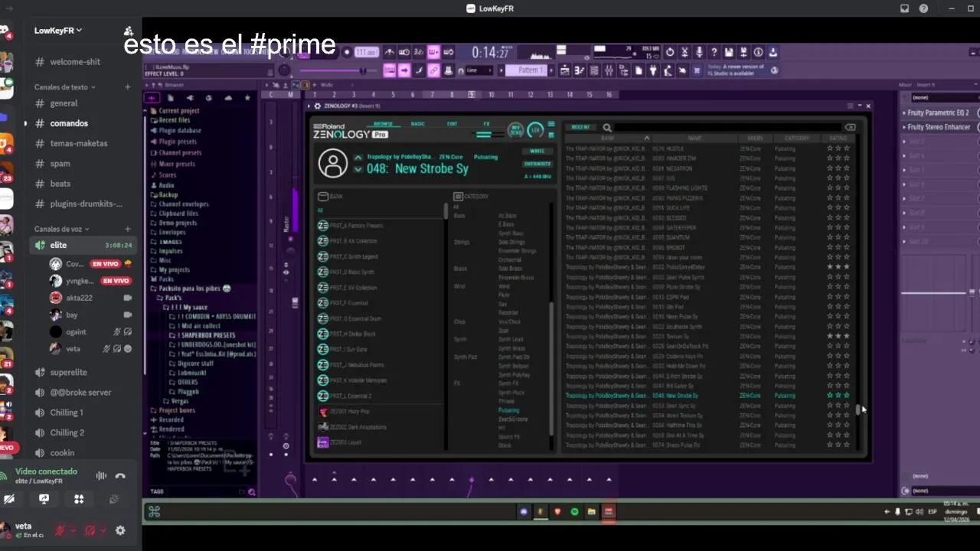Switch to Zenology BROWSE tab

[x=383, y=124]
